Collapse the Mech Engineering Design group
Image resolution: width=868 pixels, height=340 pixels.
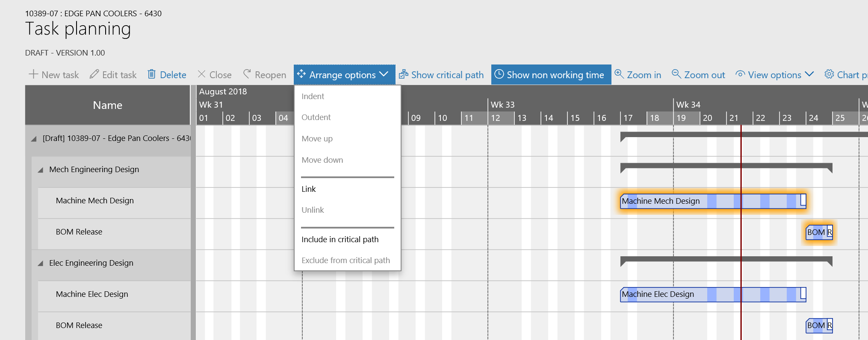40,169
